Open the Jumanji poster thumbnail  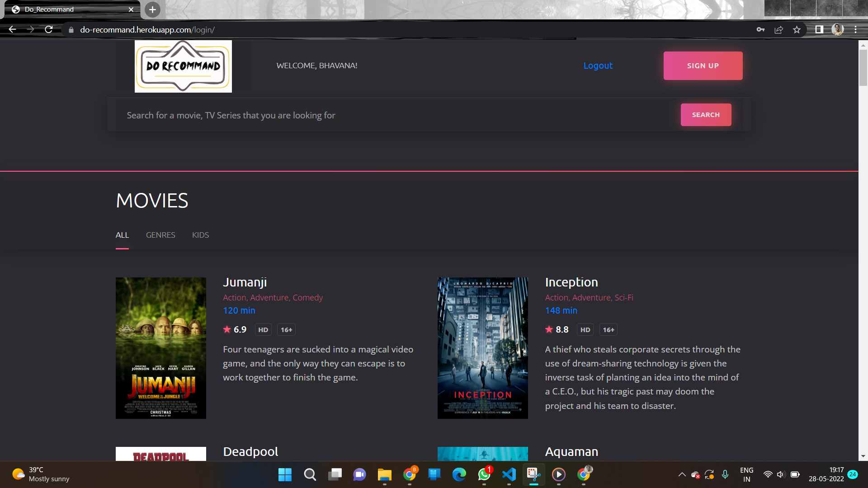pos(160,348)
